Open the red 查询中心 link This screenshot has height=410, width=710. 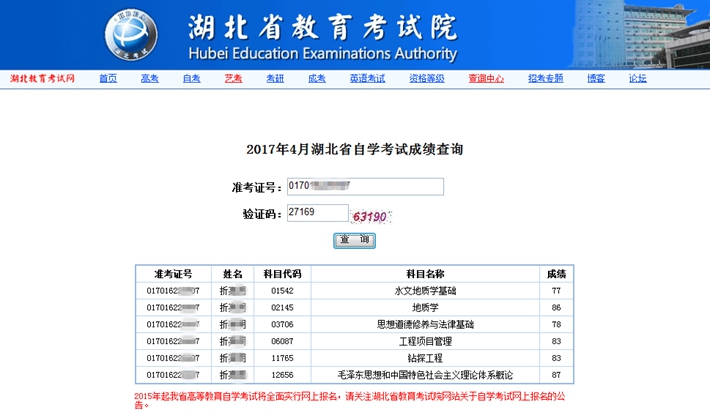coord(485,78)
